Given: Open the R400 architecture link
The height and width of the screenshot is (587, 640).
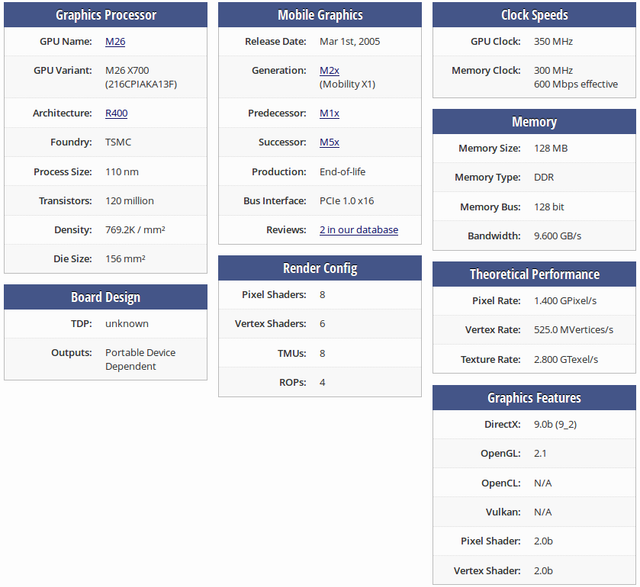Looking at the screenshot, I should tap(116, 113).
